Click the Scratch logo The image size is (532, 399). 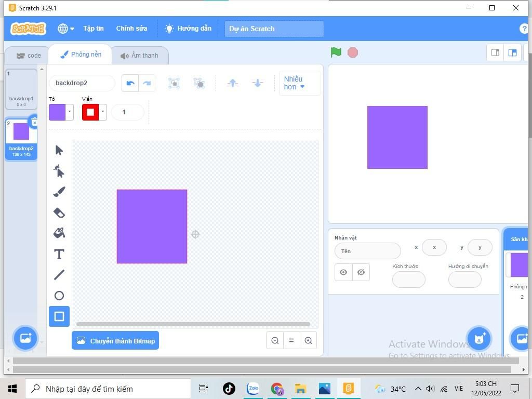pyautogui.click(x=29, y=29)
